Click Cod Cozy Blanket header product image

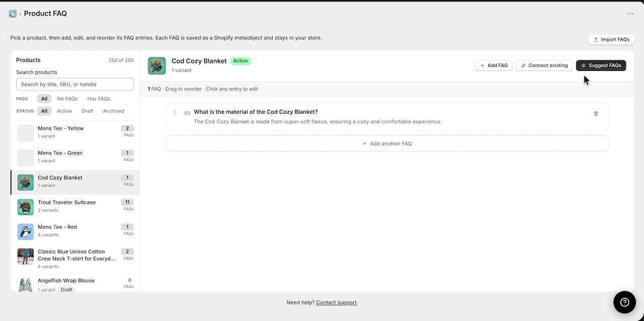tap(157, 65)
